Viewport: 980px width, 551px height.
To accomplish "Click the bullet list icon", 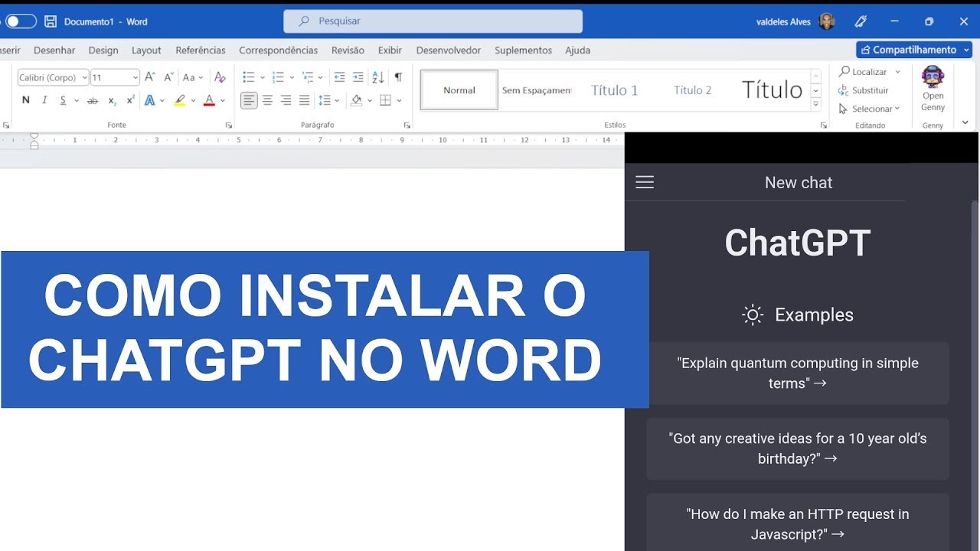I will pos(248,77).
